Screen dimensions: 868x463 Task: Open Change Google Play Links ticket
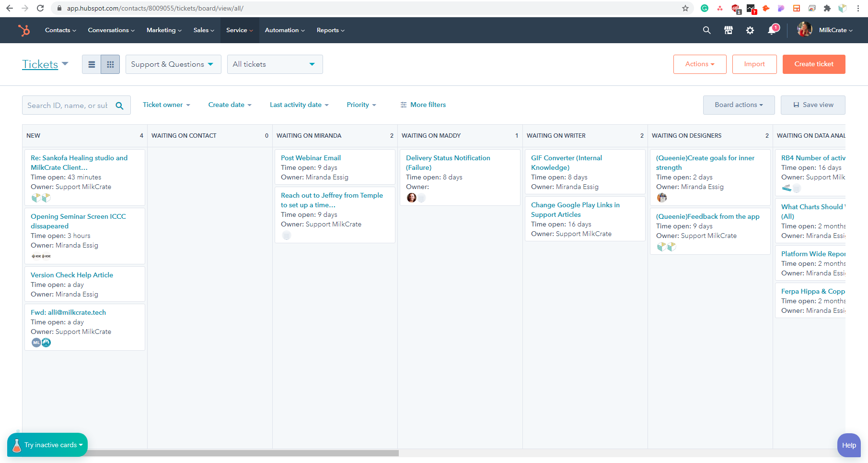point(575,210)
